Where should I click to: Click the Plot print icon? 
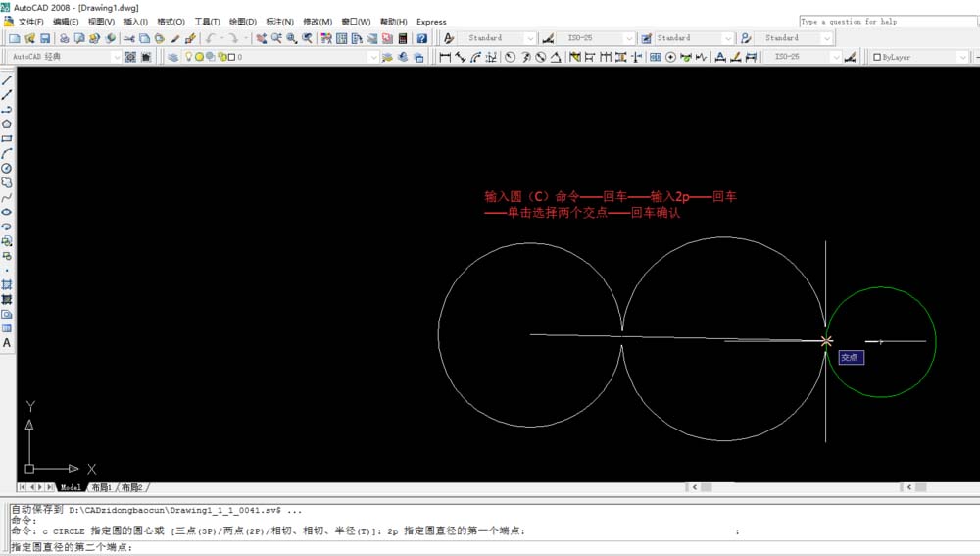coord(64,39)
